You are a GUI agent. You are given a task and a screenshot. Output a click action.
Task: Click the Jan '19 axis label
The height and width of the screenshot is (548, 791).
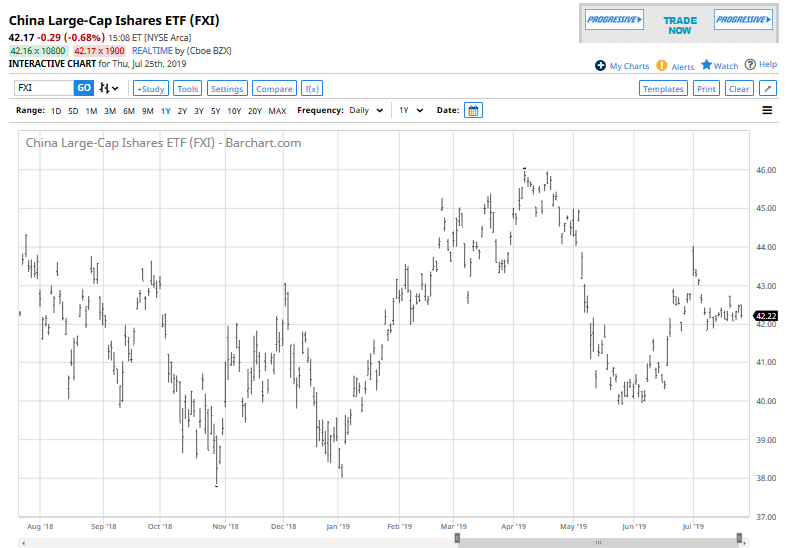point(337,527)
